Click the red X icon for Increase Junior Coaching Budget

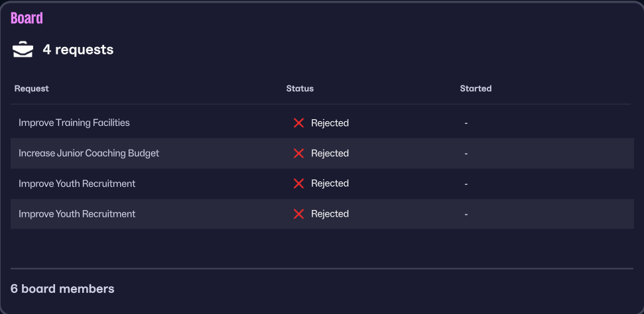point(298,153)
